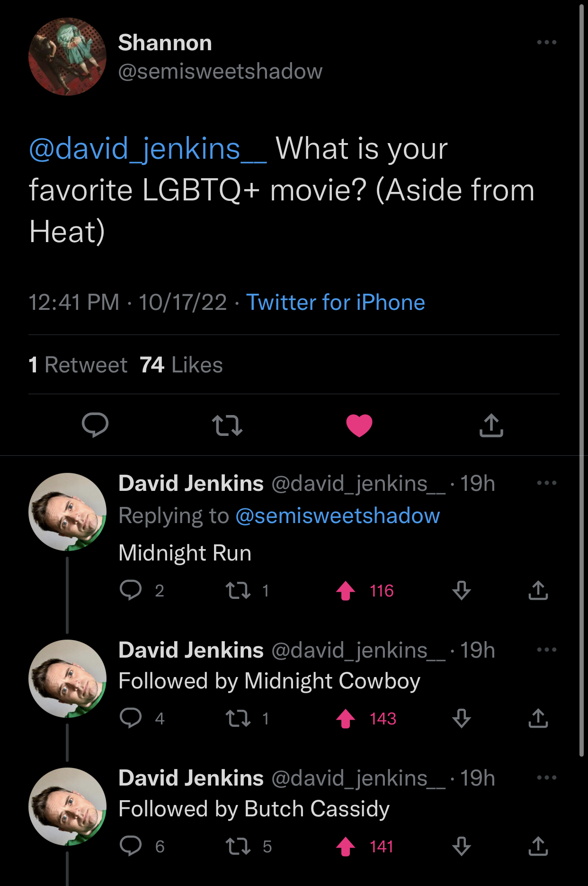Downvote the Butch Cassidy reply

461,847
